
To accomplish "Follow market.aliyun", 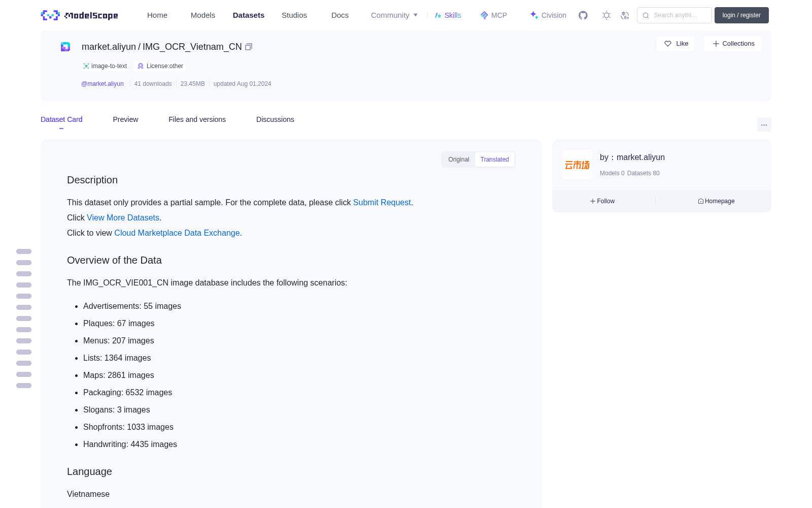I will pyautogui.click(x=602, y=201).
